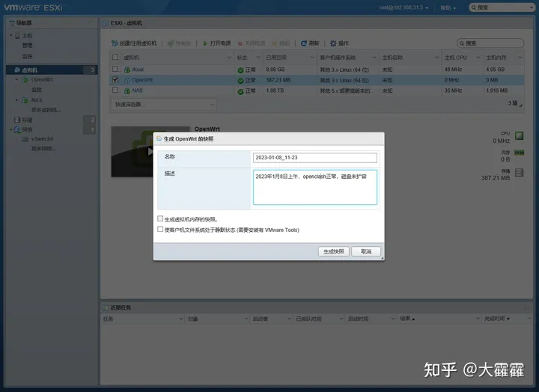Click 取消 to cancel the snapshot
Image resolution: width=539 pixels, height=392 pixels.
pyautogui.click(x=366, y=251)
